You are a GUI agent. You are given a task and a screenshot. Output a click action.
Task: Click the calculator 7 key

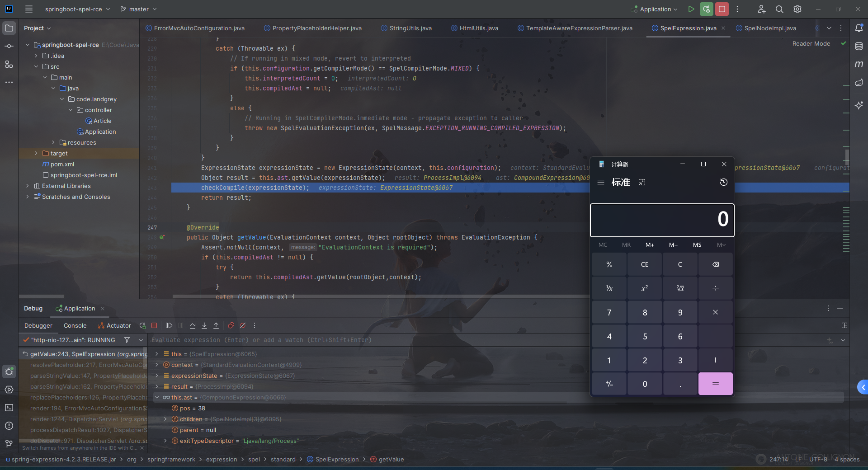(x=609, y=312)
